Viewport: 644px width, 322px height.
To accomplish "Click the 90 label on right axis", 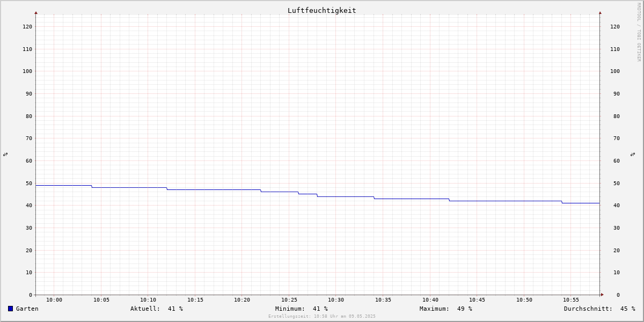I will (x=617, y=93).
